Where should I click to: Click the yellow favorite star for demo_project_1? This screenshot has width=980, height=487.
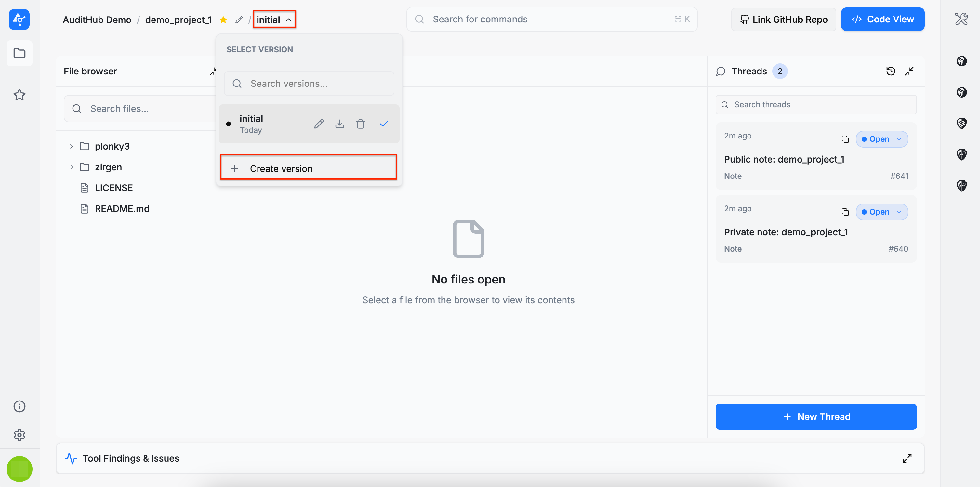pos(223,20)
